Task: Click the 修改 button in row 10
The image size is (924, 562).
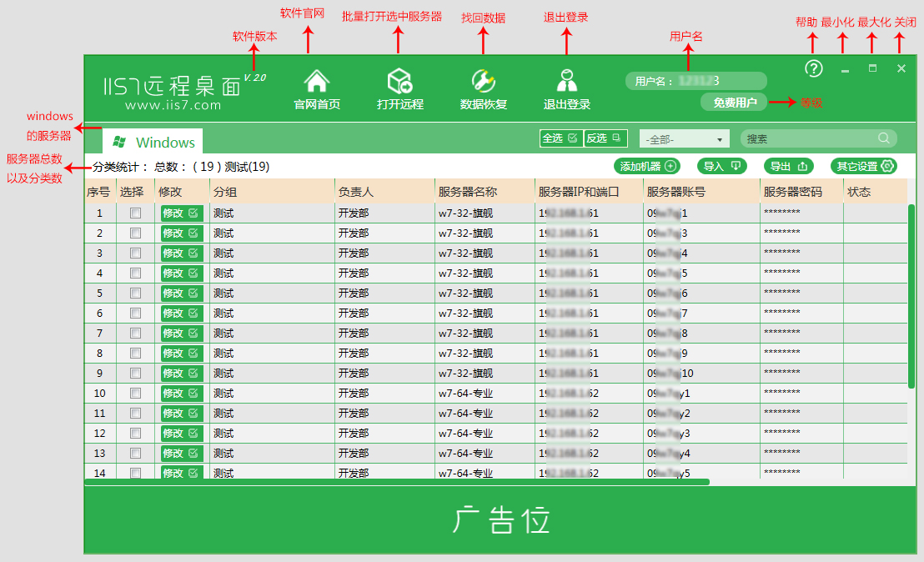Action: (182, 394)
